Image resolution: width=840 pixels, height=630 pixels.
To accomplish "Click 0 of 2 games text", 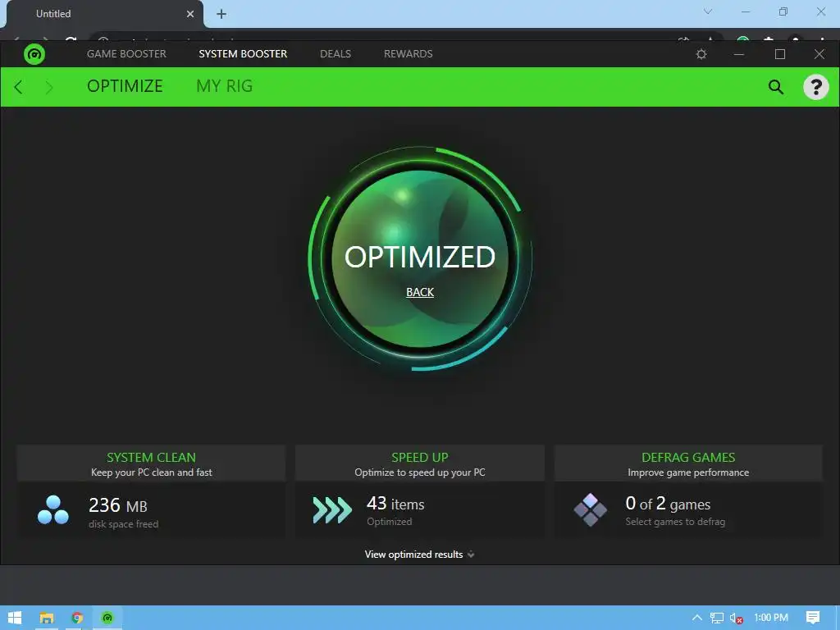I will coord(668,504).
